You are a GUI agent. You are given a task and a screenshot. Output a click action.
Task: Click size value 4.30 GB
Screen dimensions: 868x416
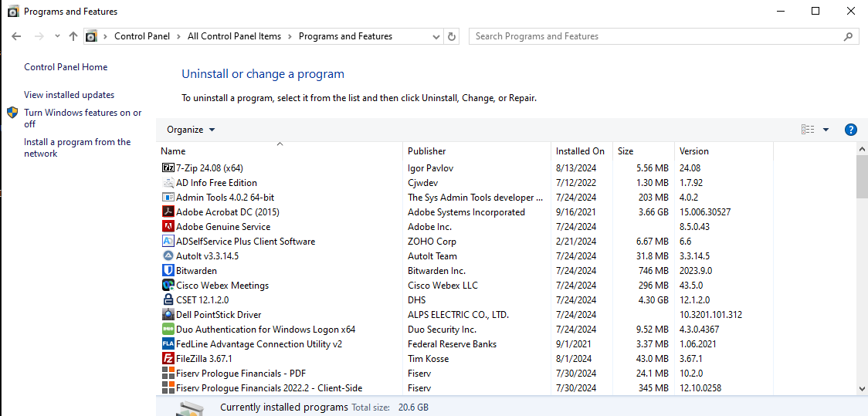(653, 300)
